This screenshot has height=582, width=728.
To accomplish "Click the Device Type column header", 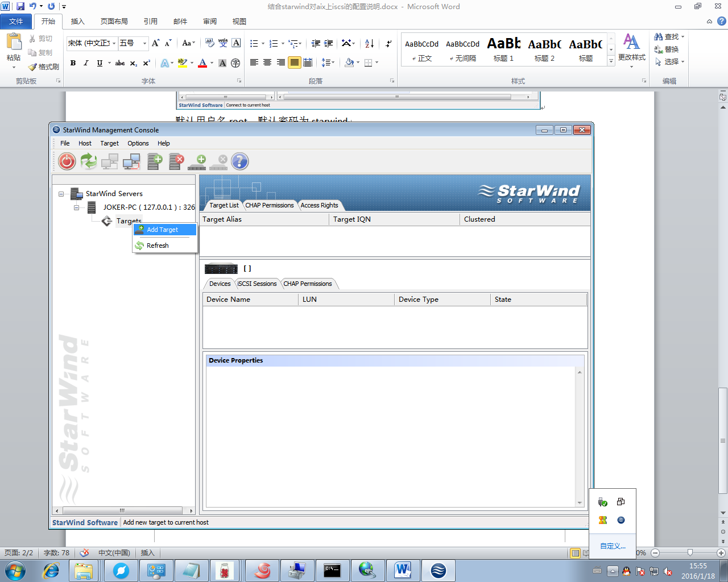I will tap(442, 300).
